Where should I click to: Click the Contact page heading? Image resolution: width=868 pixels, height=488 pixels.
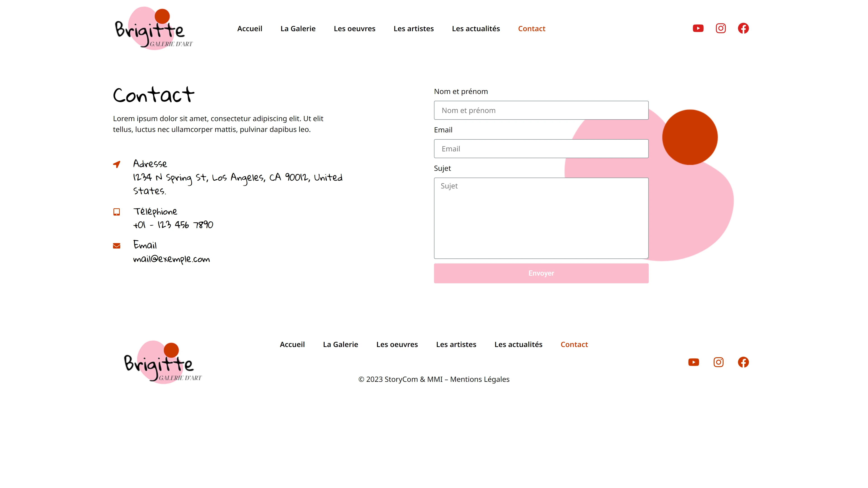154,95
